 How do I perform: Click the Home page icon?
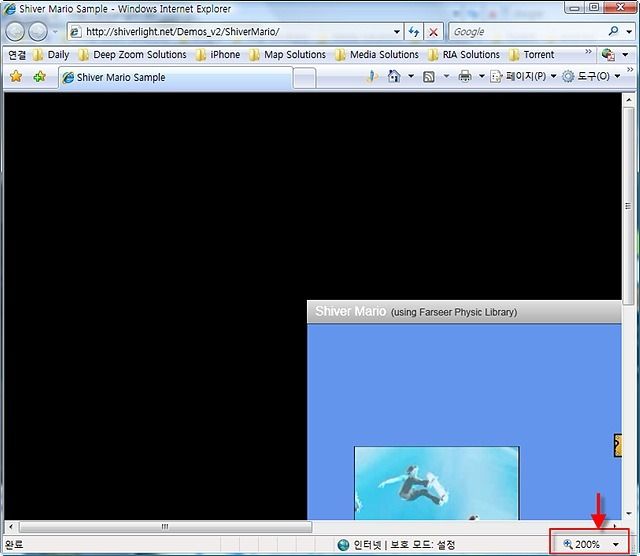pos(394,76)
